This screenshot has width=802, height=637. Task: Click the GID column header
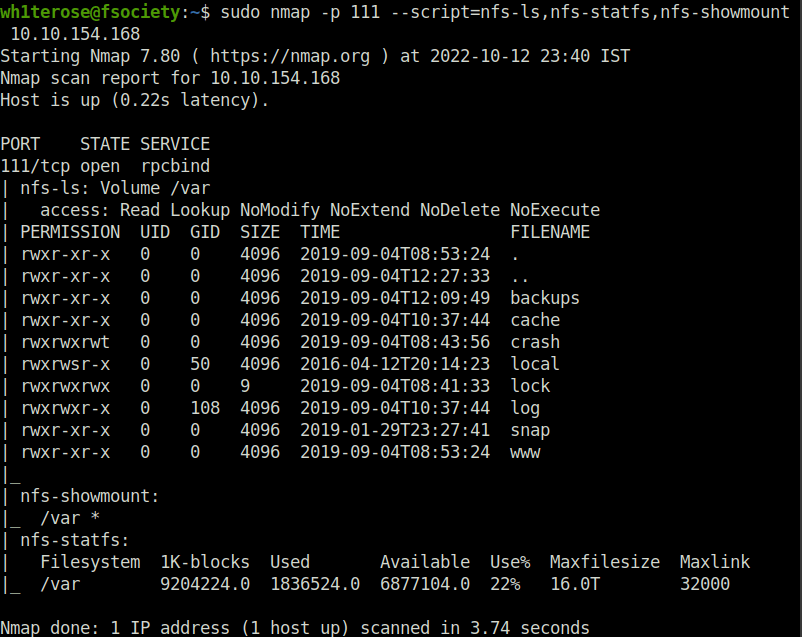click(x=205, y=232)
